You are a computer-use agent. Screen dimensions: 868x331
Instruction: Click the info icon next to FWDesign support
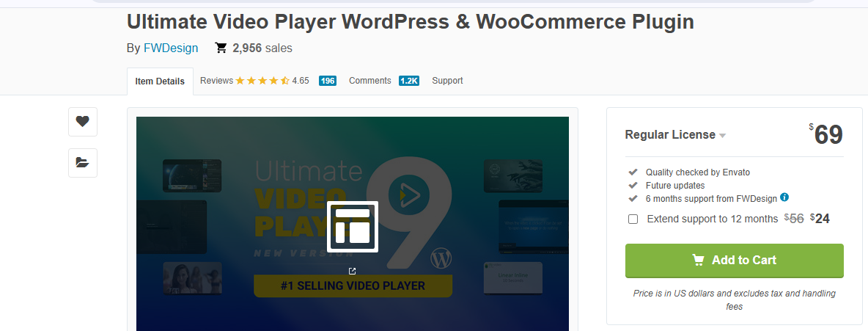click(x=784, y=197)
